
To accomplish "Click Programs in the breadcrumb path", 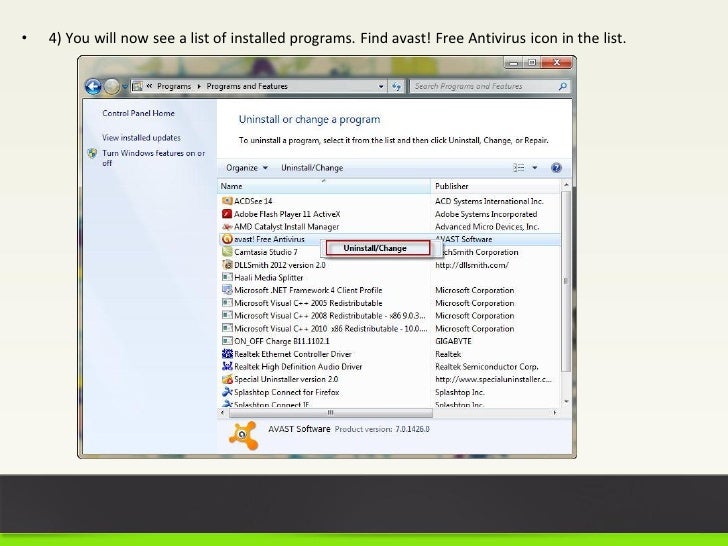I will click(x=174, y=86).
